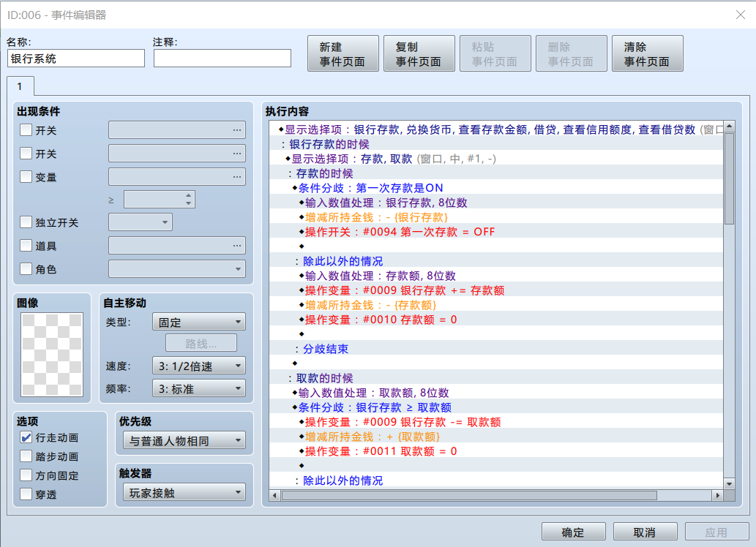The image size is (756, 547).
Task: Expand the 触发器 dropdown set to 玩家接触
Action: [x=184, y=493]
